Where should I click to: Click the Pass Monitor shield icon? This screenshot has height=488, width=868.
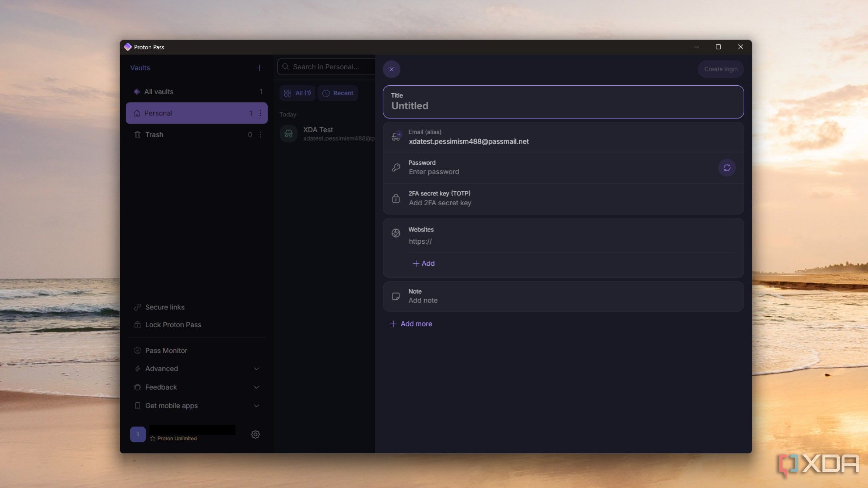(x=137, y=351)
